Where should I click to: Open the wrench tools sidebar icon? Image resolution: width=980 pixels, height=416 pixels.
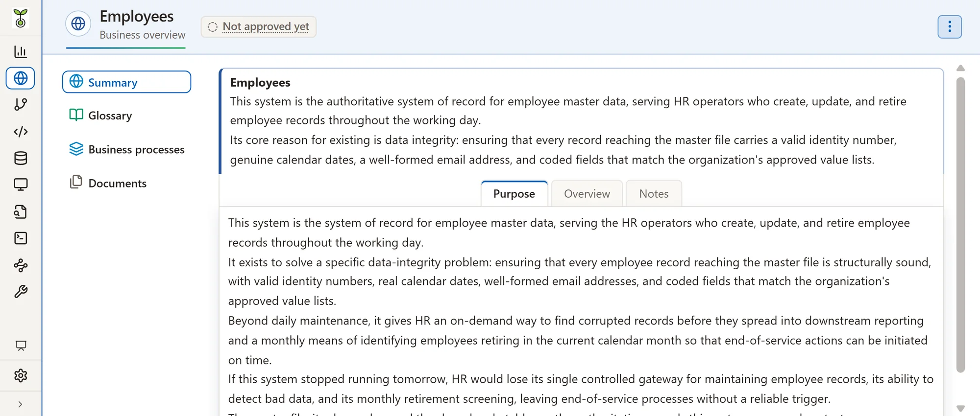(21, 292)
